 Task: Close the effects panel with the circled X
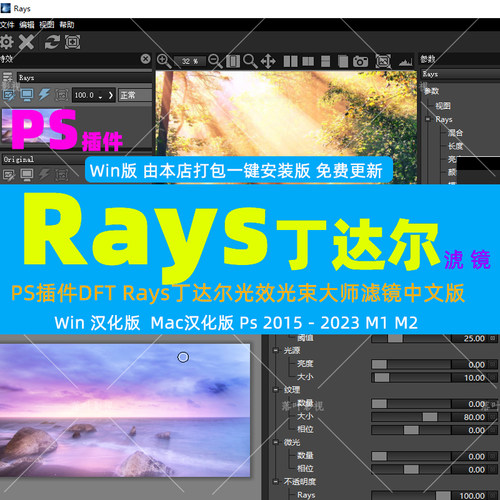point(145,59)
